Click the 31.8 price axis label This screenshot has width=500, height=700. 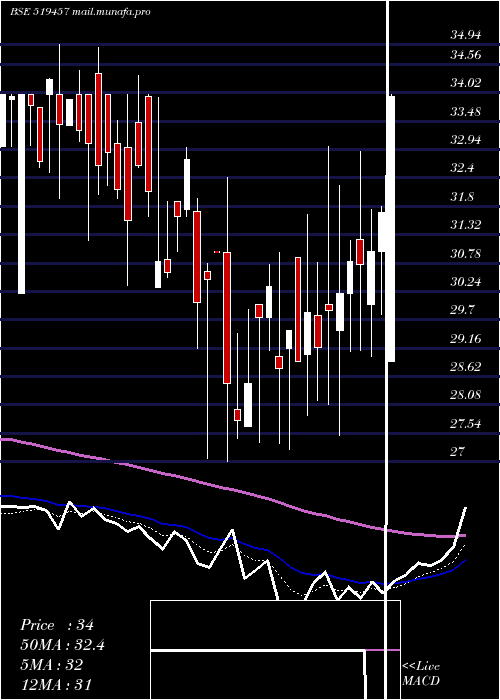462,196
